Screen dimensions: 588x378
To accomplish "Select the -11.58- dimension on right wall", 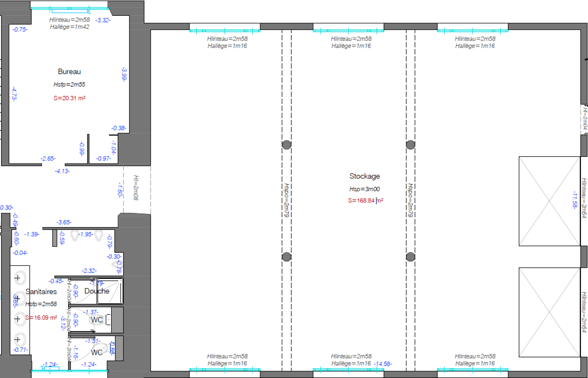I will tap(574, 200).
